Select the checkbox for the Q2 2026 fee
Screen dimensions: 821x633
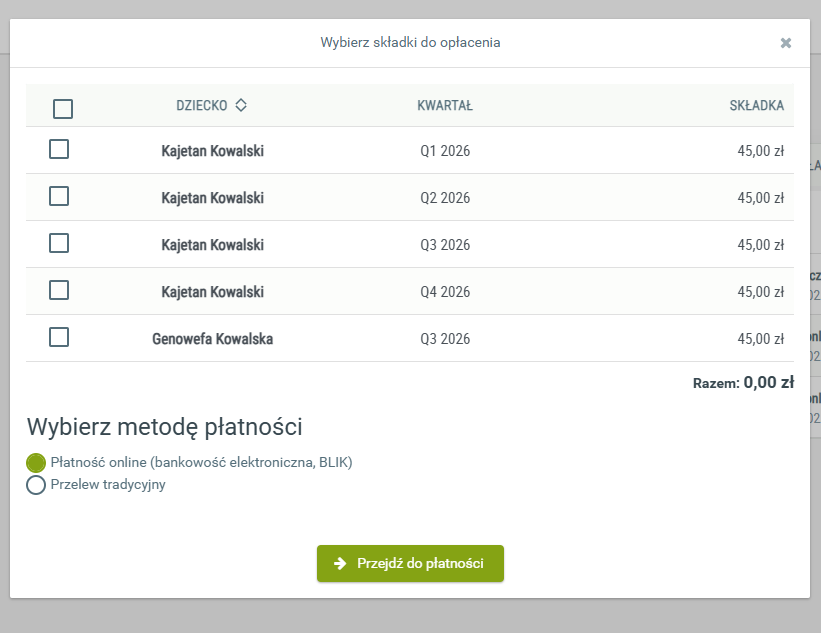59,196
